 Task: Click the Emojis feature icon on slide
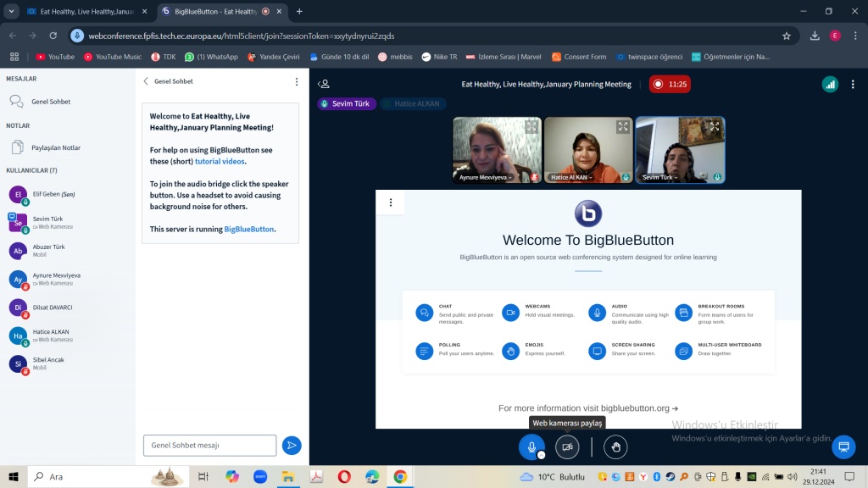click(510, 351)
